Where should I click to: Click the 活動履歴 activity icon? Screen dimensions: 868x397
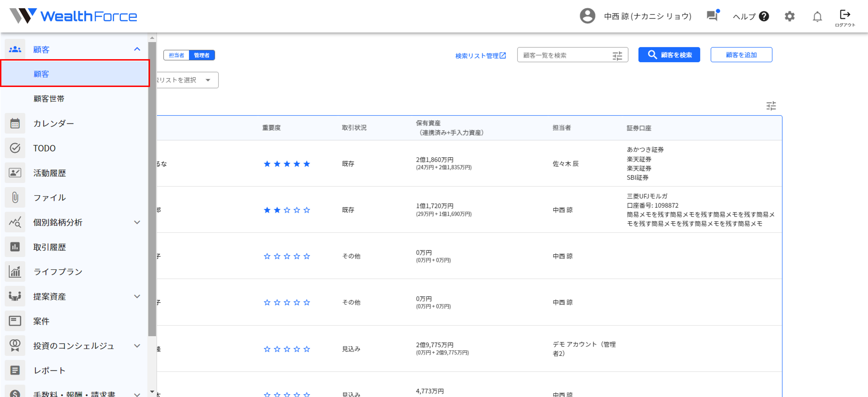point(15,173)
